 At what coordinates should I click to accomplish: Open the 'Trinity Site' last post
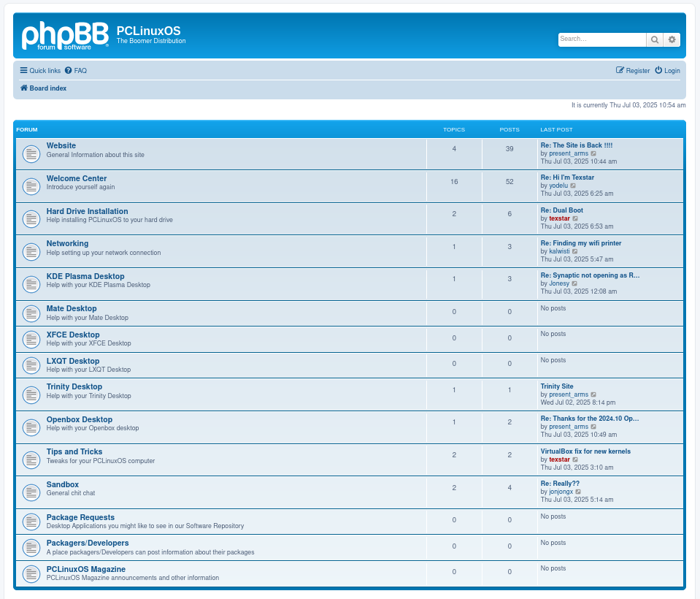click(557, 386)
